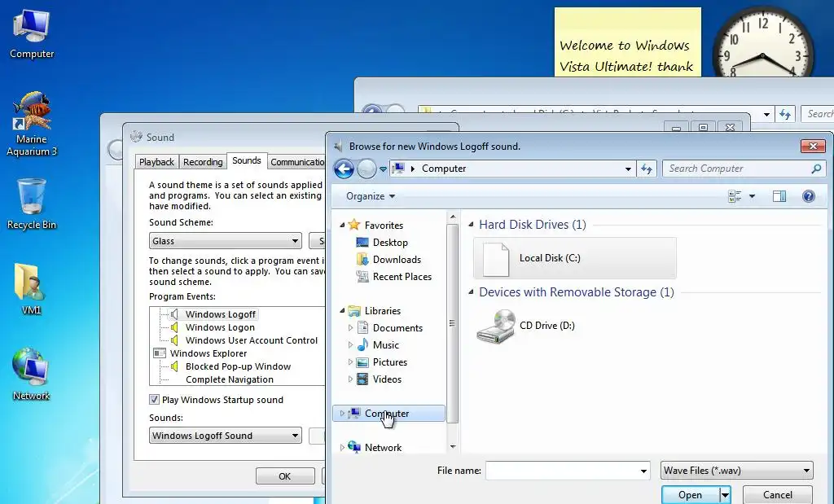Select the Marine Aquarium 3 desktop shortcut

(x=32, y=125)
